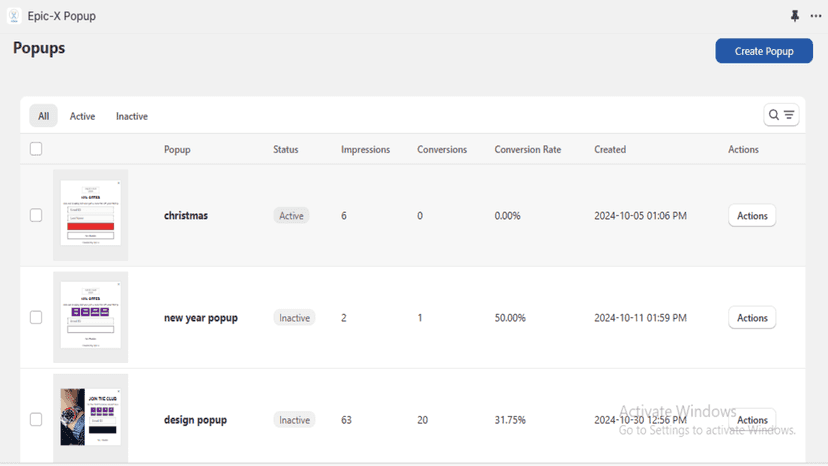Image resolution: width=828 pixels, height=466 pixels.
Task: Switch to the Inactive tab
Action: (x=132, y=116)
